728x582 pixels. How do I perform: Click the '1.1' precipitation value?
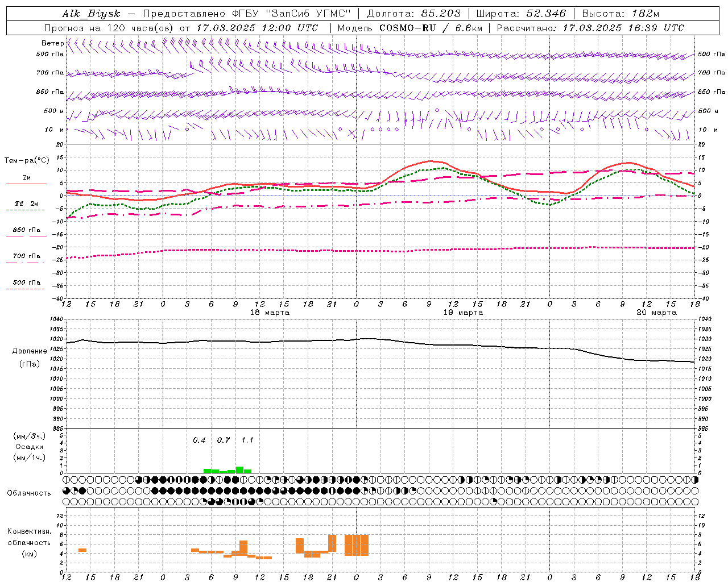coord(247,440)
